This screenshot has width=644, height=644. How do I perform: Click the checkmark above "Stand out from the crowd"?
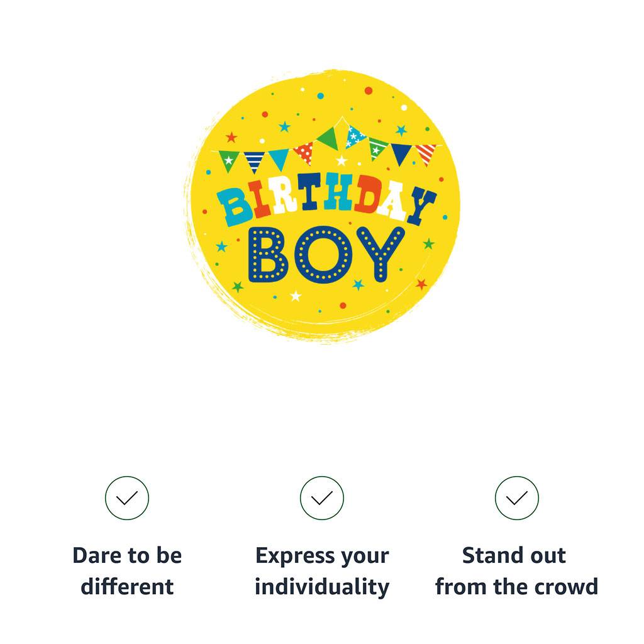point(516,498)
